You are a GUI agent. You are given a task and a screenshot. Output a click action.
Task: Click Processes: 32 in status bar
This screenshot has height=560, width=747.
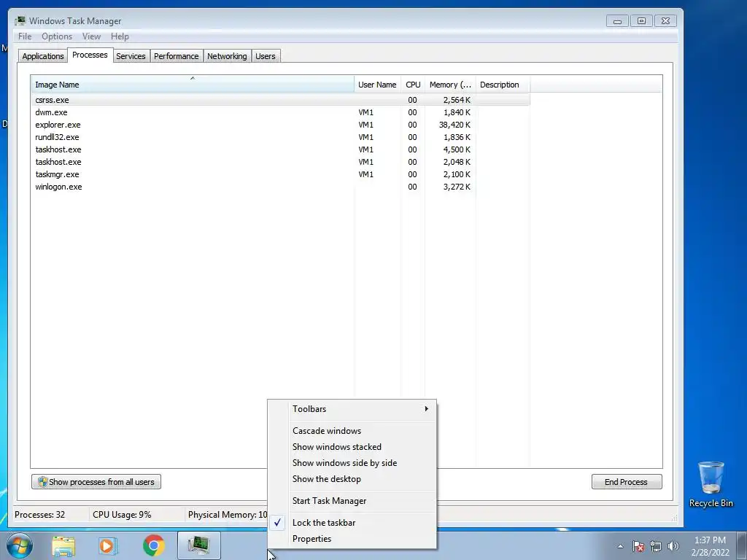click(x=40, y=515)
